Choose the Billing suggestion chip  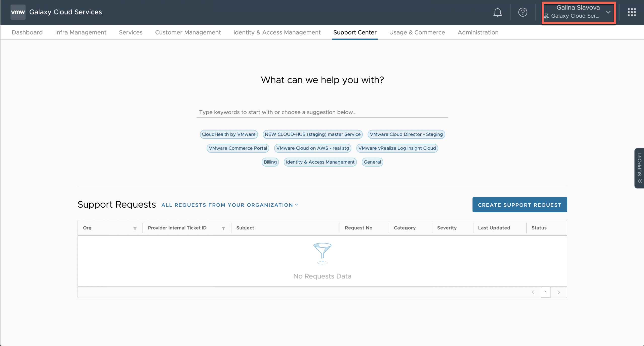pos(270,162)
